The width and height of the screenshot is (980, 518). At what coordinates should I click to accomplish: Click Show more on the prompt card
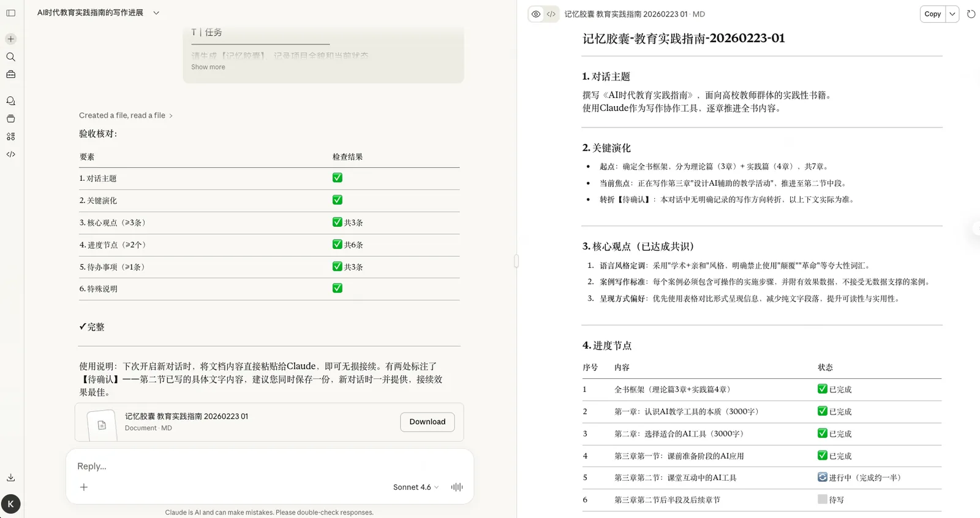pos(208,67)
